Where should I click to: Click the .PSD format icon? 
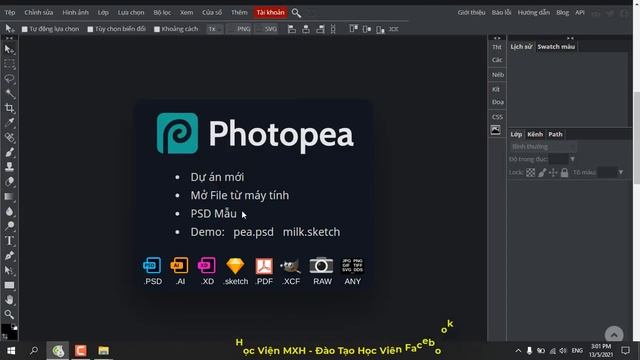tap(152, 266)
